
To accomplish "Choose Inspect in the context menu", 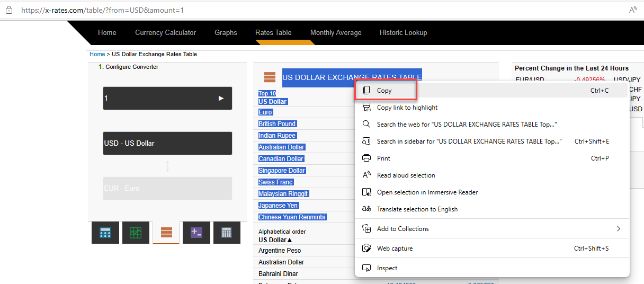I will (x=492, y=268).
